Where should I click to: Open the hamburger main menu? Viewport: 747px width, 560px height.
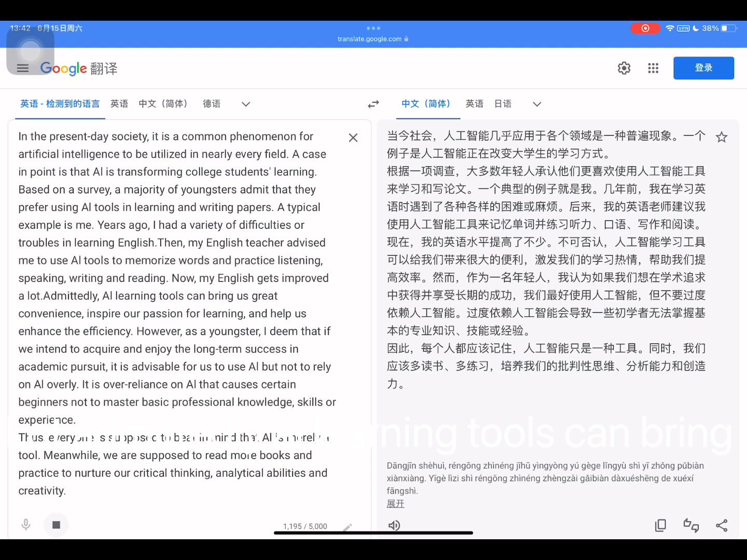click(x=23, y=68)
